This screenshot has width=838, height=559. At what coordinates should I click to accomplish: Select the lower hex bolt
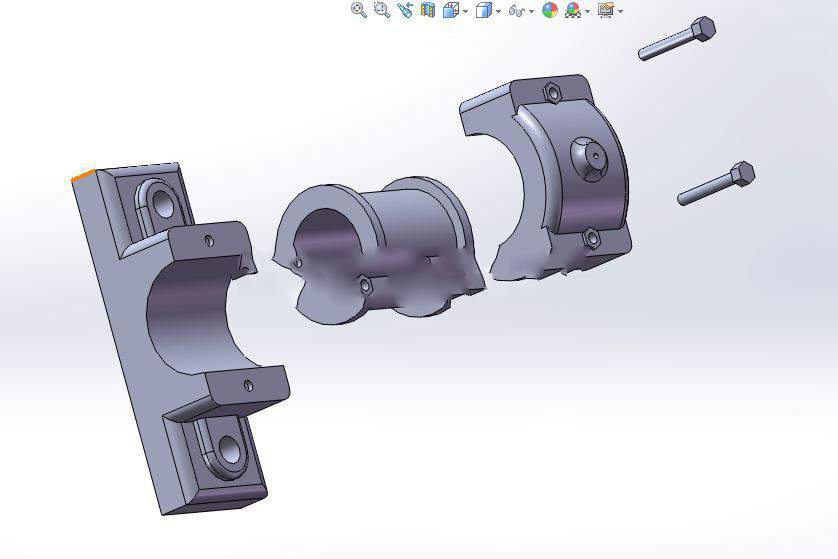[716, 183]
